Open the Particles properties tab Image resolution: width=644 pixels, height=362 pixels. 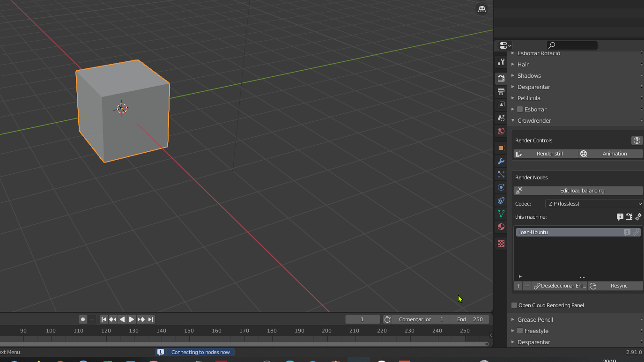click(501, 174)
